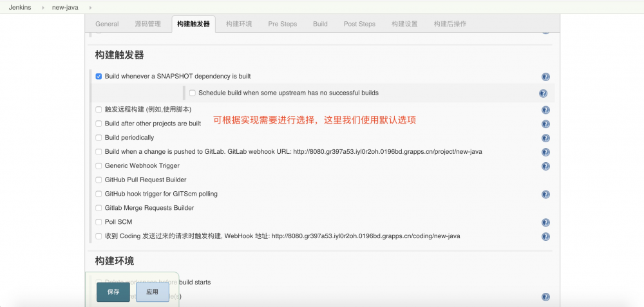
Task: Switch to 构建后操作 tab
Action: 450,24
